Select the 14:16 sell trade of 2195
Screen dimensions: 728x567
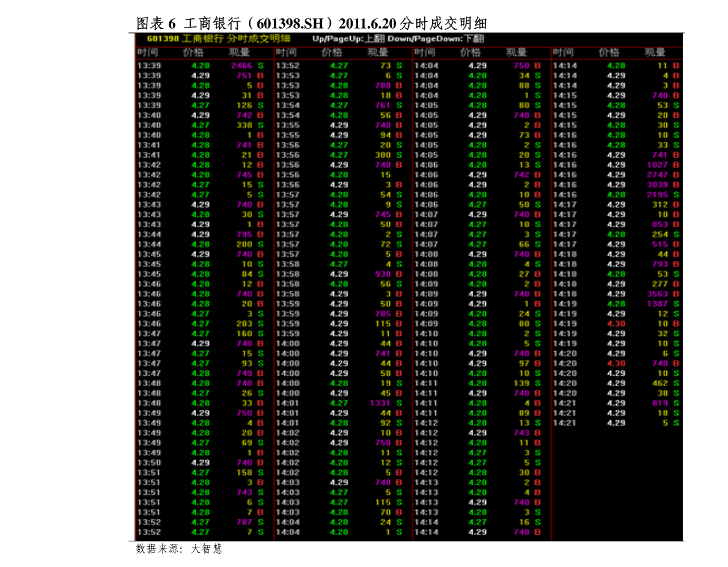[657, 194]
